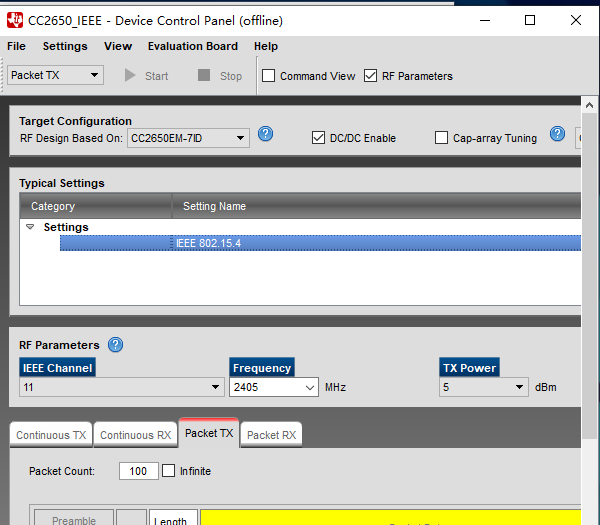Switch to the Continuous TX tab
This screenshot has width=600, height=525.
click(x=51, y=435)
